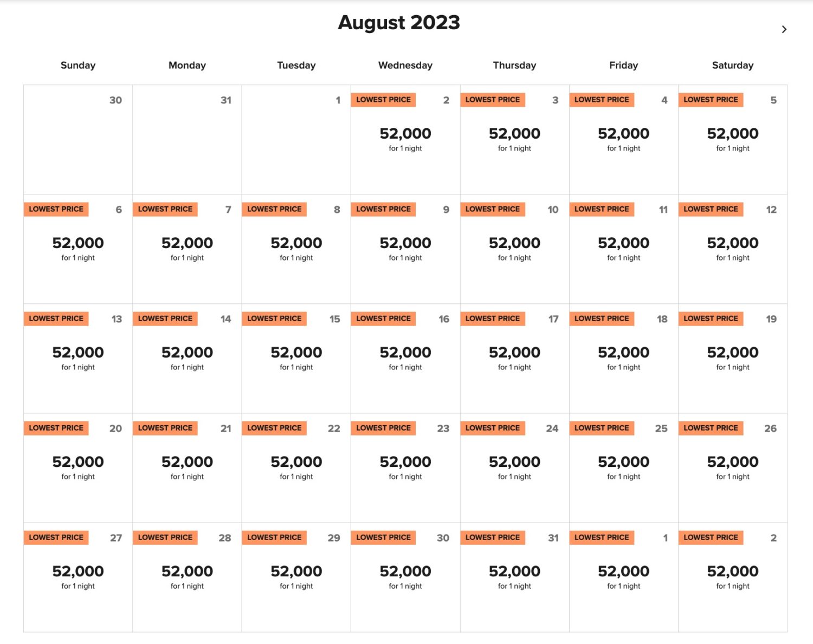Pick August 18 on the calendar
This screenshot has height=644, width=813.
(623, 358)
